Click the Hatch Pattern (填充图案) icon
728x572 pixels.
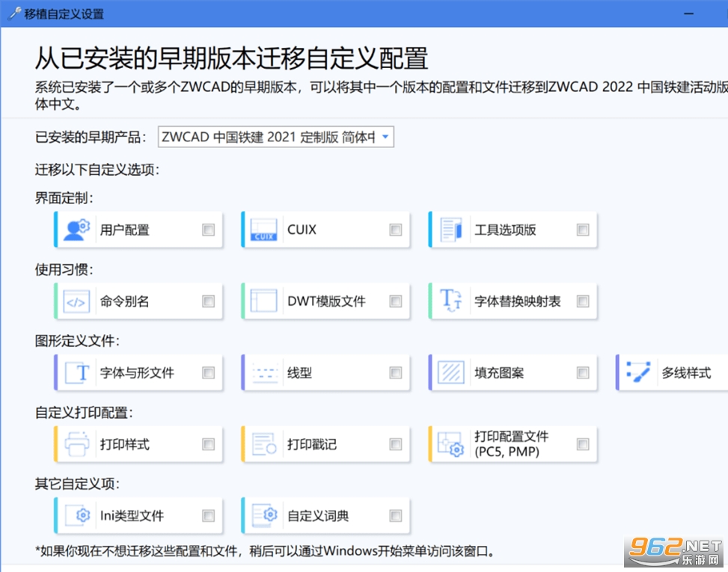pos(451,372)
